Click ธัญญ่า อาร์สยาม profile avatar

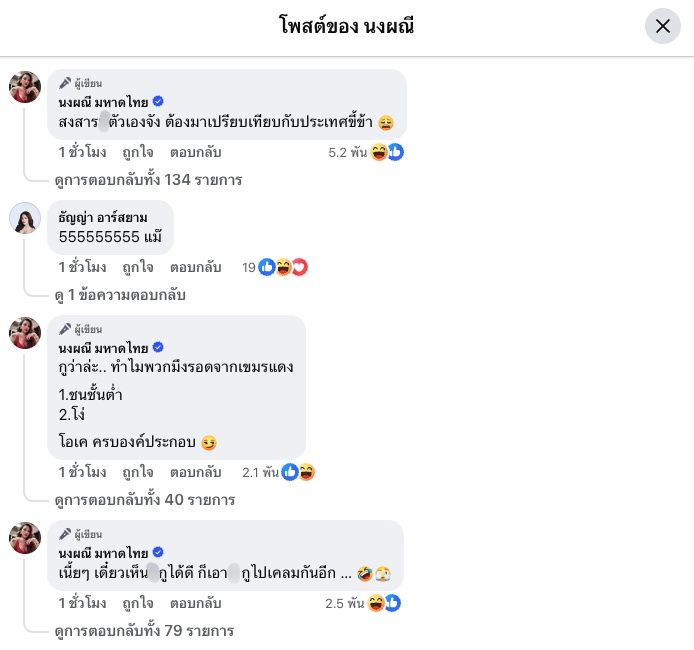[25, 217]
